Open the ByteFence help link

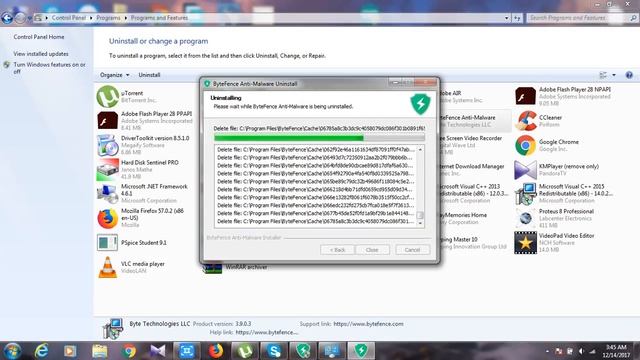pyautogui.click(x=267, y=332)
